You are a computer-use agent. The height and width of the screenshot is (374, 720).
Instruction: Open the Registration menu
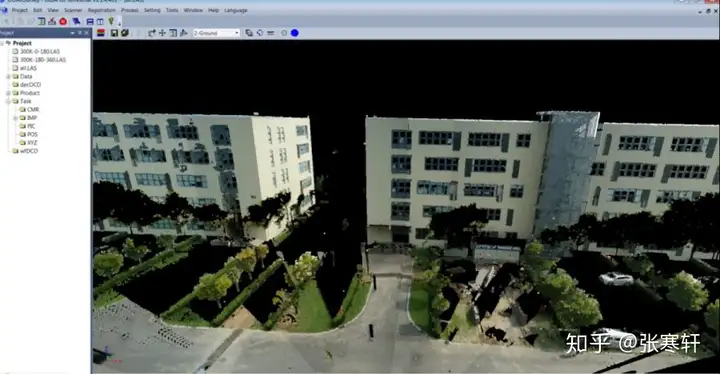[x=101, y=10]
